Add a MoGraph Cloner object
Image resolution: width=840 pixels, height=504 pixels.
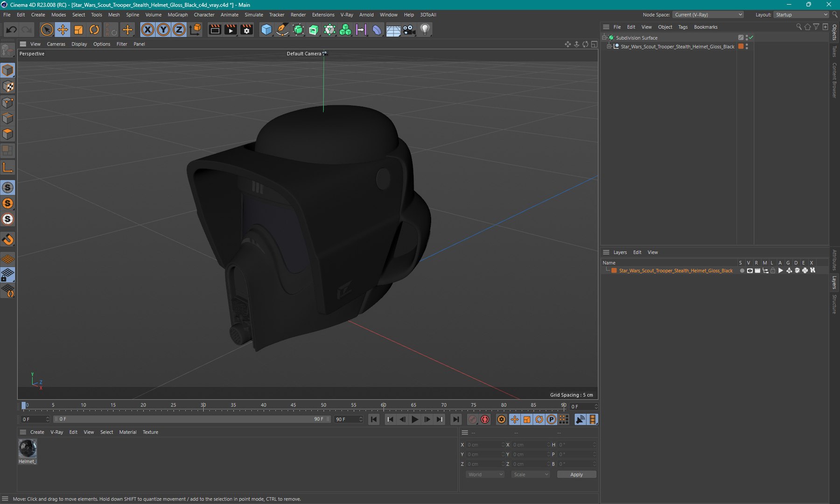345,30
